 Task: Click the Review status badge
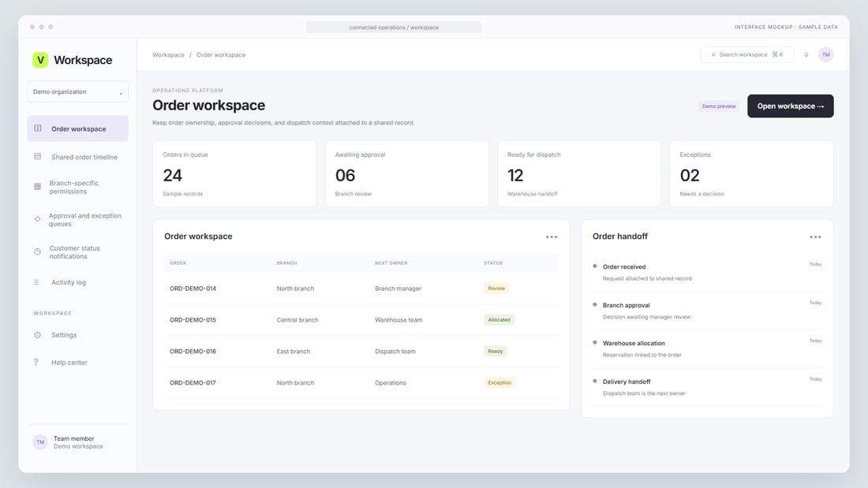tap(496, 289)
